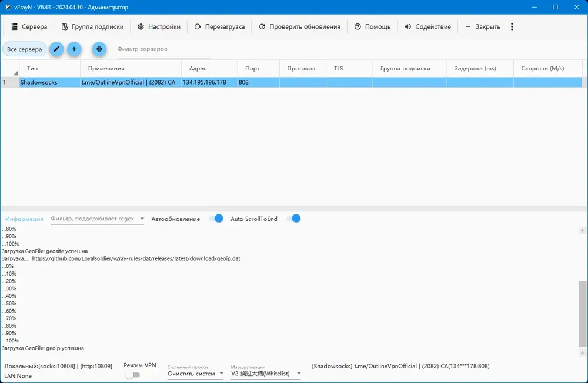Minimize the v2rayN window

tap(534, 7)
